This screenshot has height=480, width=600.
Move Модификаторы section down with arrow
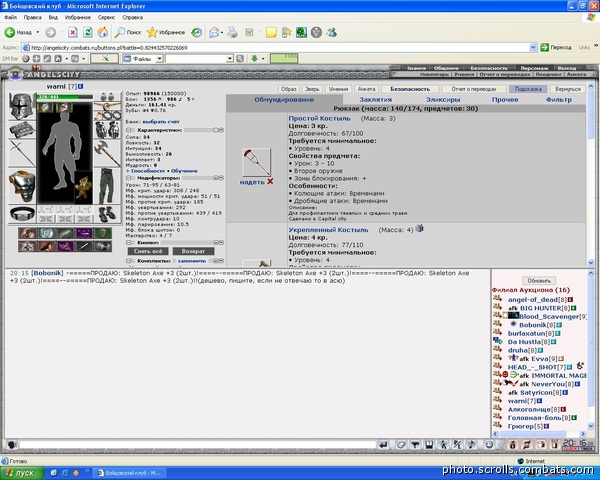pyautogui.click(x=221, y=178)
